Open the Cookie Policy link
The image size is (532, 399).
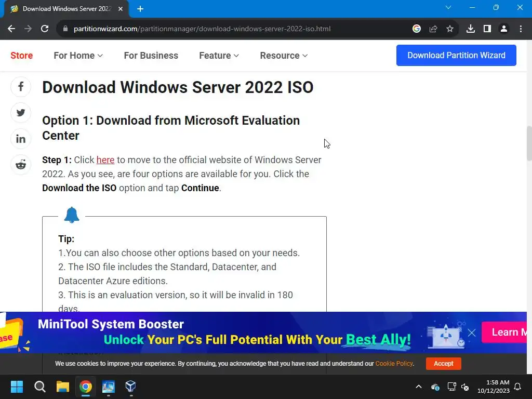point(394,363)
